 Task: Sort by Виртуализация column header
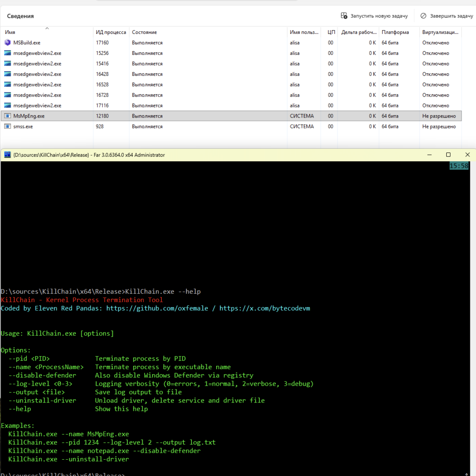point(439,33)
